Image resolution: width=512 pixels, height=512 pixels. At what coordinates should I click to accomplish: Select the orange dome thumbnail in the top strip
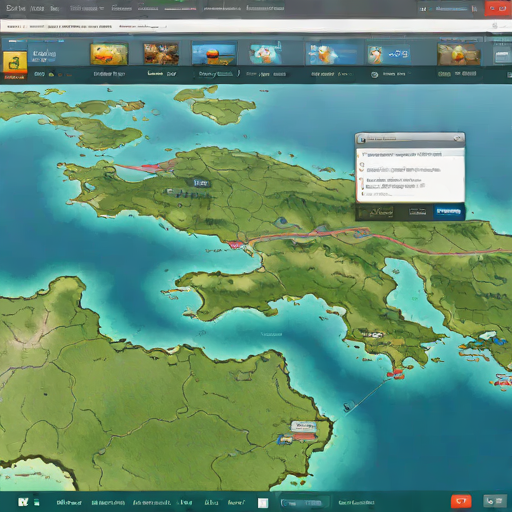tap(215, 53)
